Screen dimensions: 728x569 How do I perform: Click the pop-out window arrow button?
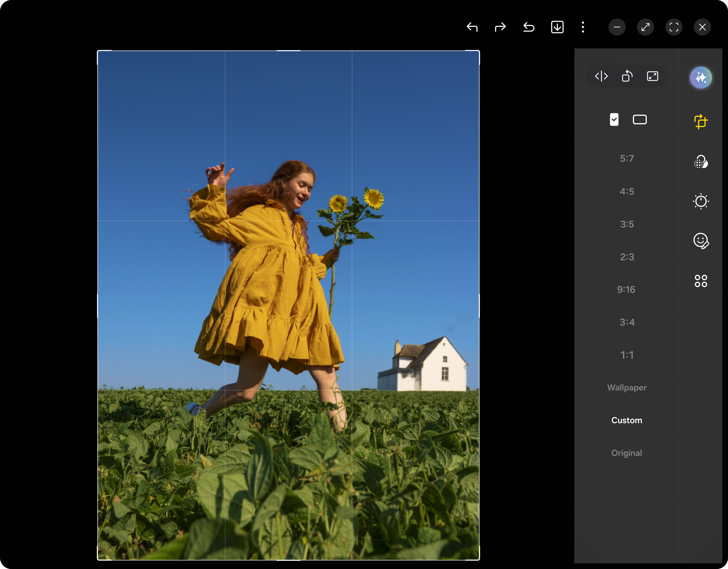645,27
